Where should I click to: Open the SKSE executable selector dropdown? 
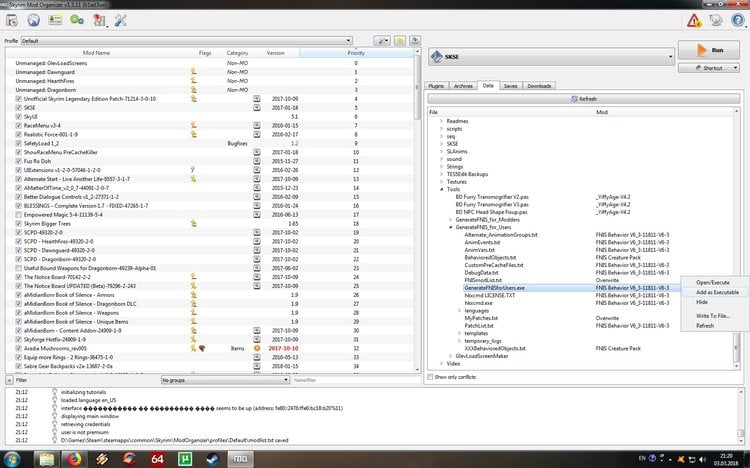(x=551, y=56)
